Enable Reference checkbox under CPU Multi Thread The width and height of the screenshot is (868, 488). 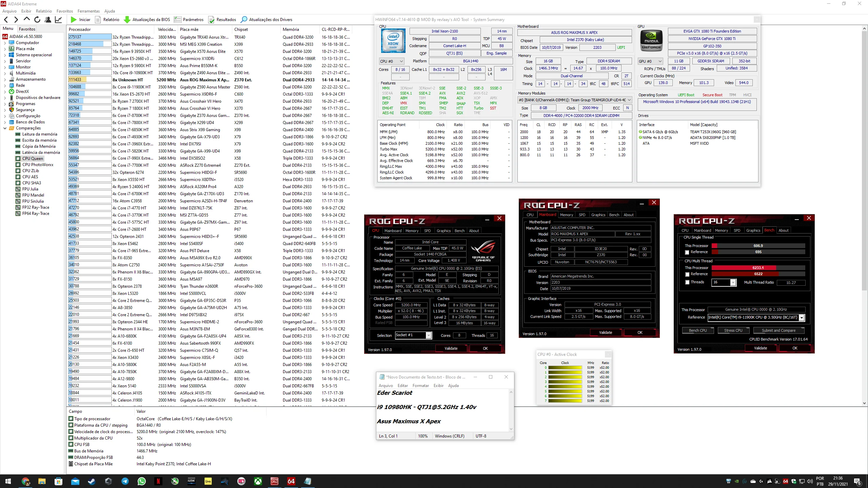click(x=687, y=274)
